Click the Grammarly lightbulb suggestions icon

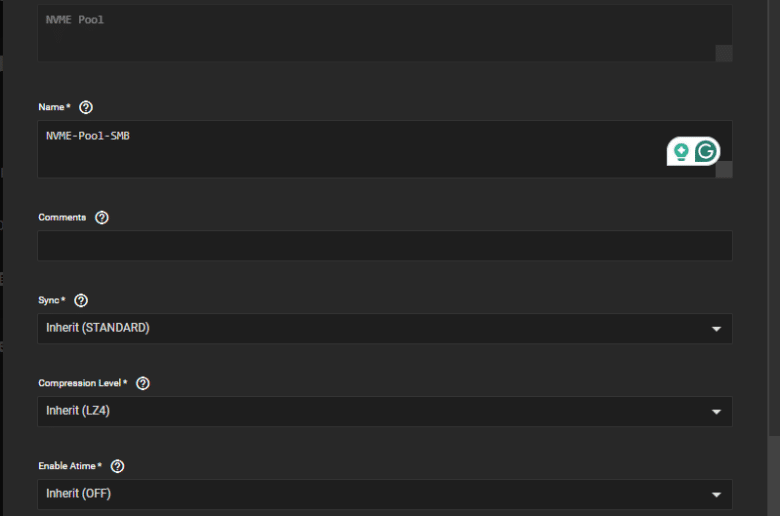pyautogui.click(x=681, y=151)
